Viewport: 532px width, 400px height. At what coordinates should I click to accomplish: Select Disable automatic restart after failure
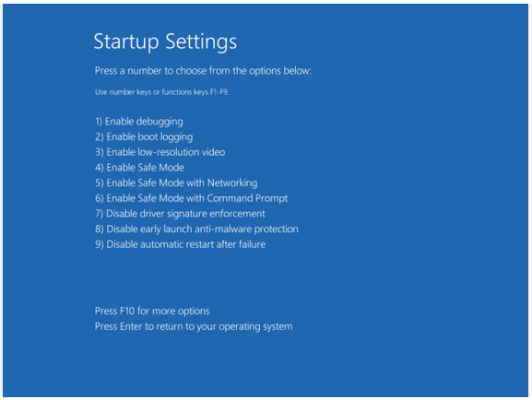180,244
